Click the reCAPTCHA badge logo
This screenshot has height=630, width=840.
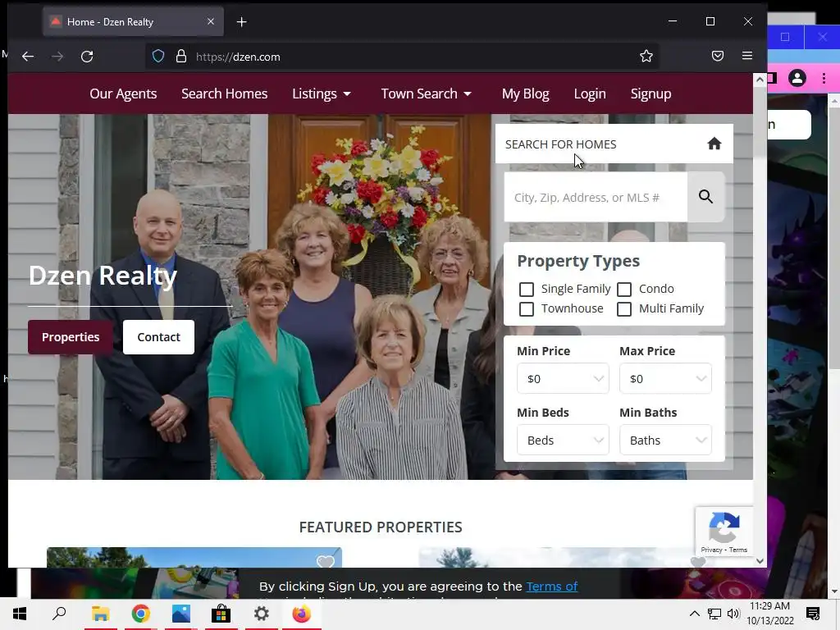724,527
